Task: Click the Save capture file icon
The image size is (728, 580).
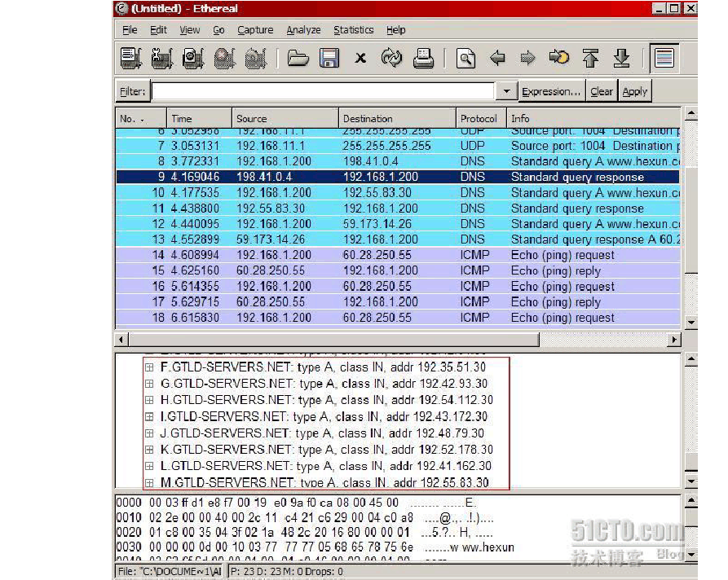Action: pyautogui.click(x=329, y=59)
